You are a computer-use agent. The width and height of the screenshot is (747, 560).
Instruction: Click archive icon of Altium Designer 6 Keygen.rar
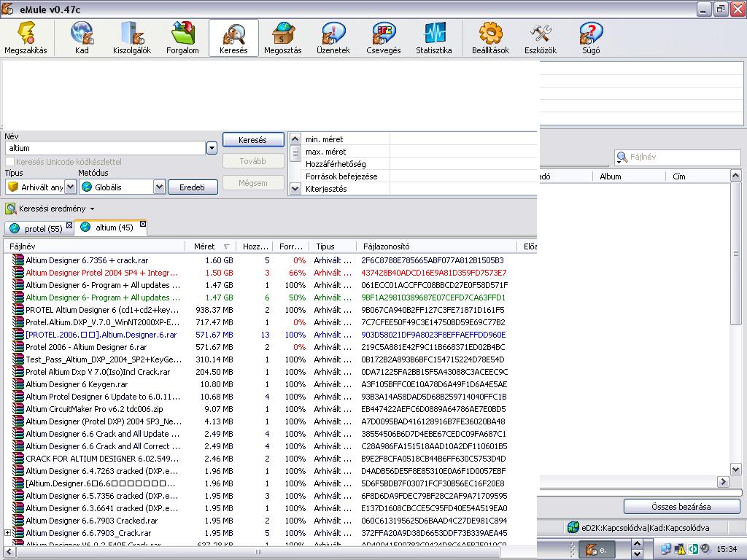click(18, 384)
